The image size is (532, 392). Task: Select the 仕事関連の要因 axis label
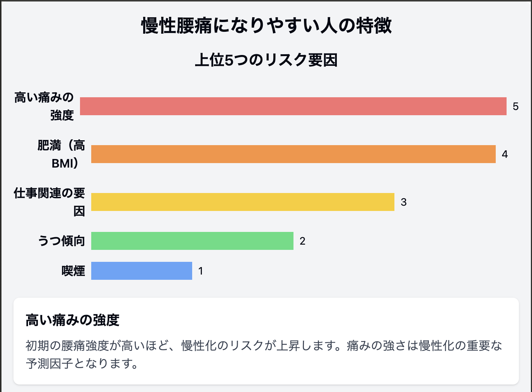pyautogui.click(x=49, y=202)
